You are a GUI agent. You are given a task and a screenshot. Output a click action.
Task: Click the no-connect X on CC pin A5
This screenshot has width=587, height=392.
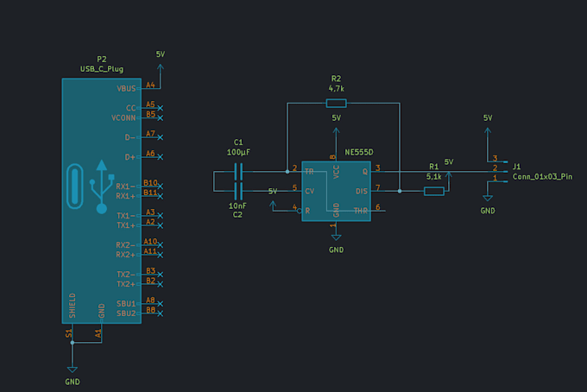pos(161,108)
